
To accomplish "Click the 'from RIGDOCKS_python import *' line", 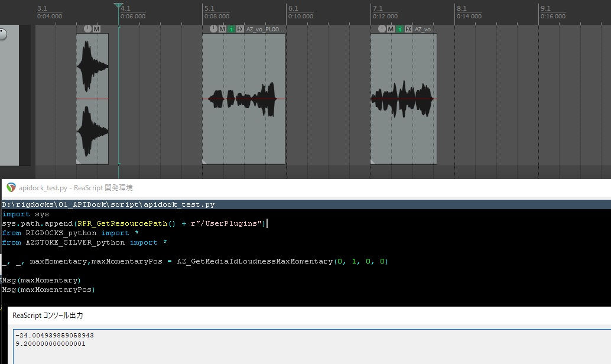I will [70, 233].
